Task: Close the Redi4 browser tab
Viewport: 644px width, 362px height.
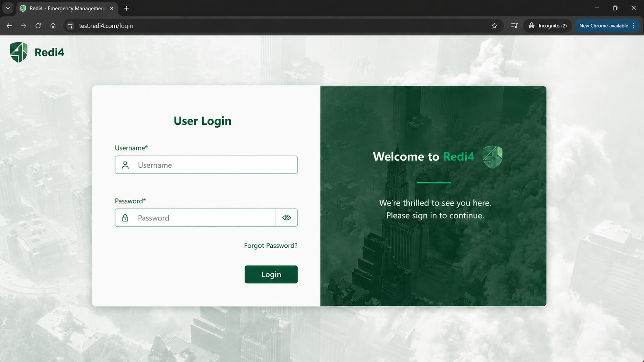Action: pos(112,8)
